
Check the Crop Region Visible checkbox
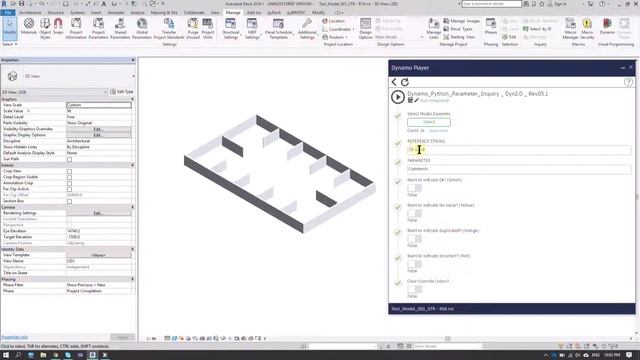coord(69,177)
